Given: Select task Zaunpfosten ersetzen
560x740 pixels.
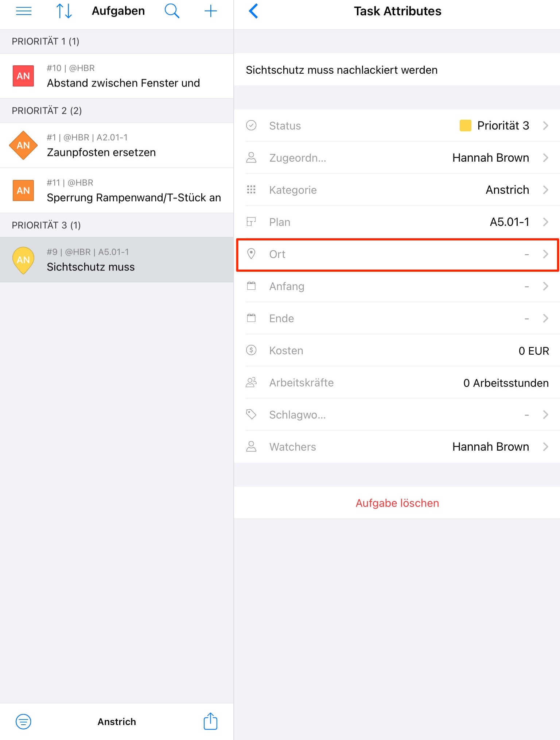Looking at the screenshot, I should coord(117,145).
